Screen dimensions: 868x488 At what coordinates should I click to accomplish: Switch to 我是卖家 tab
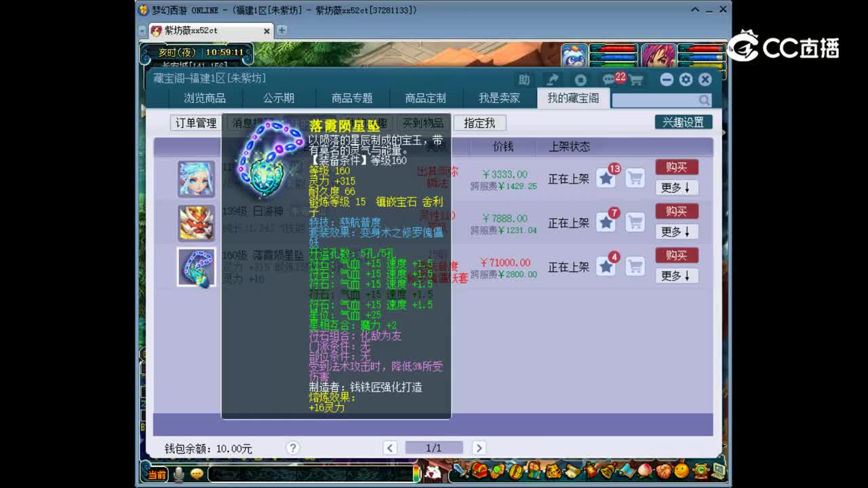(499, 98)
